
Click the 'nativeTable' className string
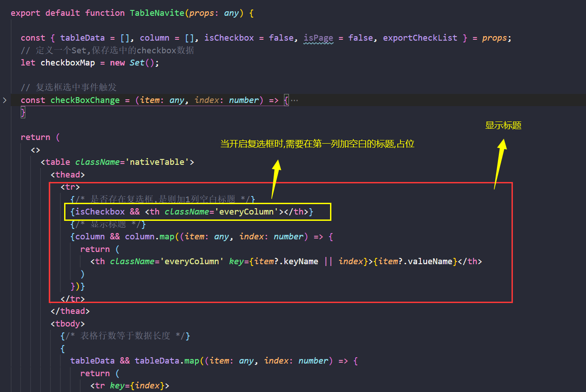click(157, 162)
